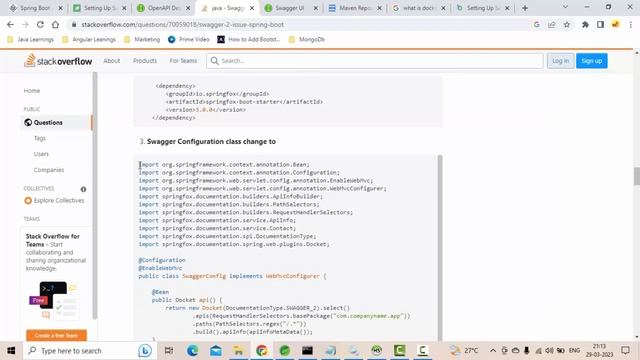Open the Mail app from the taskbar
This screenshot has height=360, width=640.
[216, 351]
